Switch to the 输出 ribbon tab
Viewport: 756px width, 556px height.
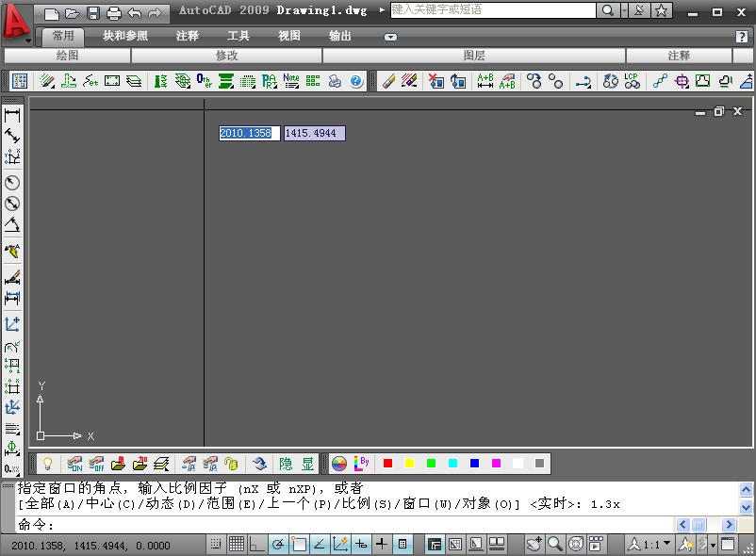pyautogui.click(x=340, y=36)
